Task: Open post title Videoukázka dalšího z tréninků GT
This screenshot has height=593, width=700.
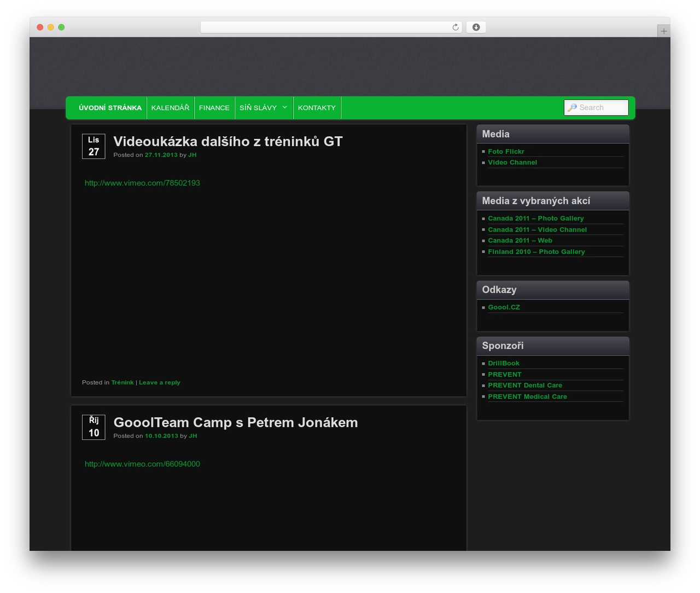Action: [x=227, y=141]
